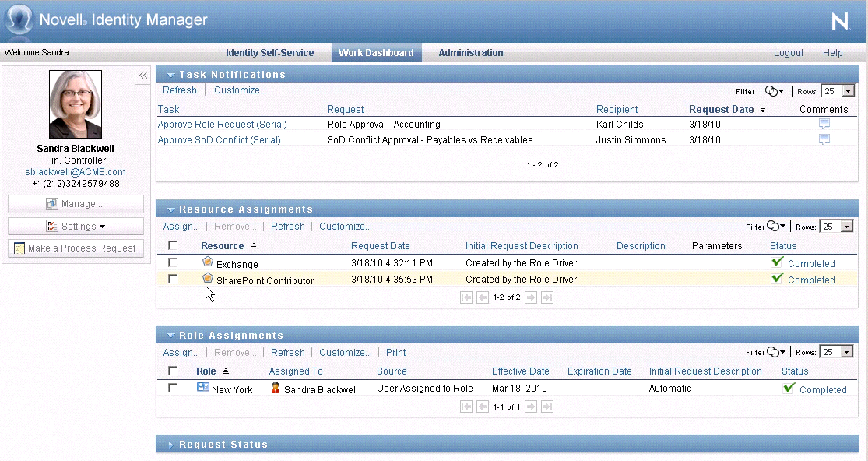
Task: Click the Manage... button
Action: pos(76,204)
